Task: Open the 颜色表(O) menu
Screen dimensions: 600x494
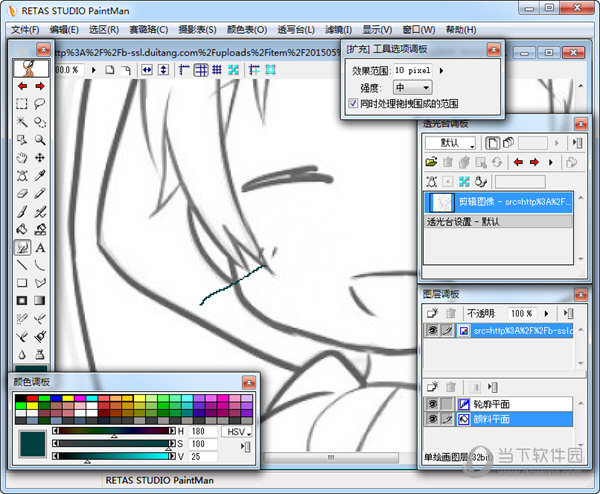Action: 247,29
